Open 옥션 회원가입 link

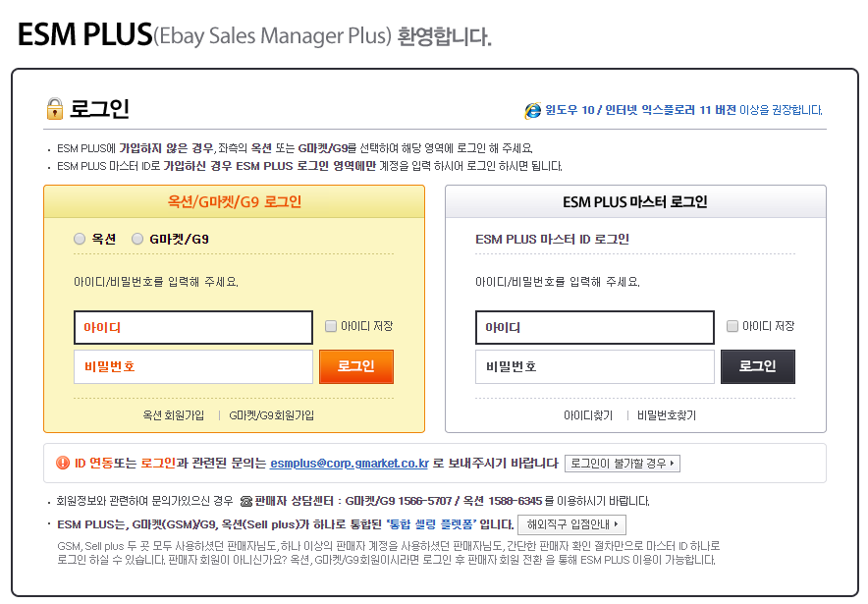coord(173,415)
